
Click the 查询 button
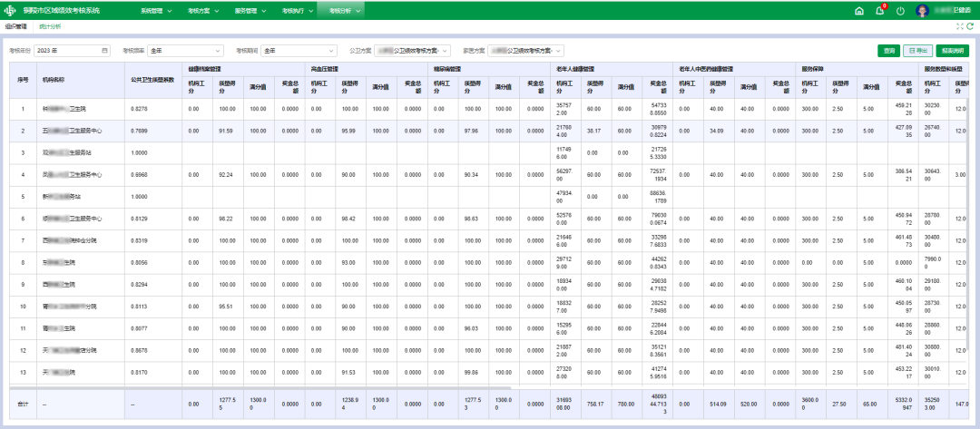(889, 51)
